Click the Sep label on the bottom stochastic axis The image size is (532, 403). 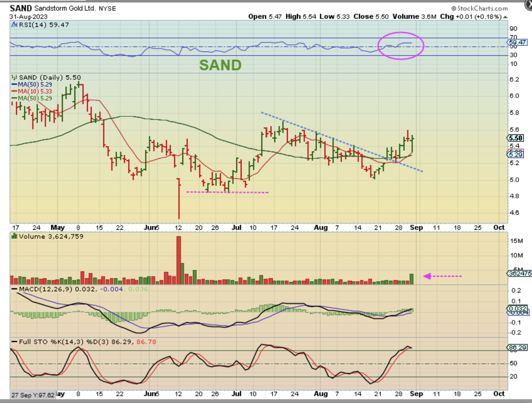pos(417,394)
